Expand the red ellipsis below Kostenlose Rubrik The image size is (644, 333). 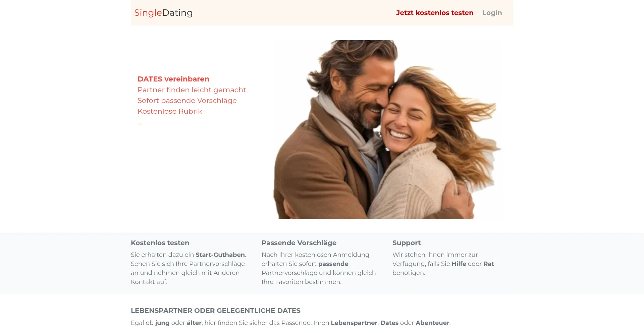click(140, 123)
